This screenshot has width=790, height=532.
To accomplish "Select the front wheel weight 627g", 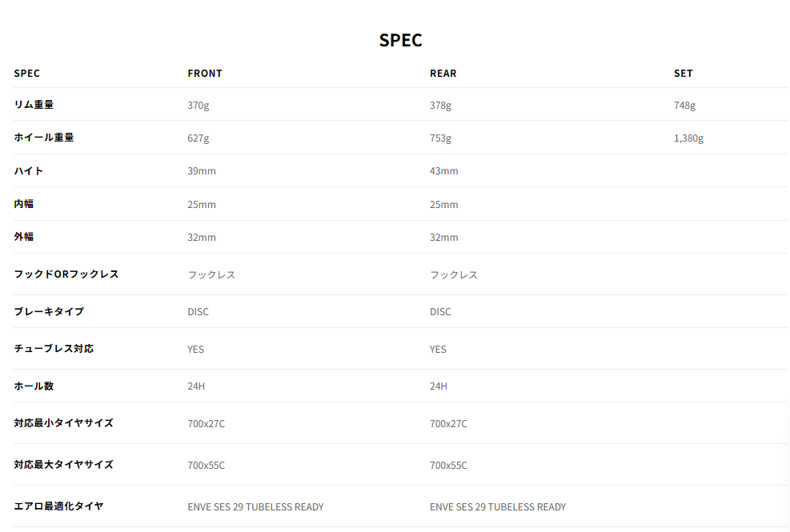I will tap(199, 138).
